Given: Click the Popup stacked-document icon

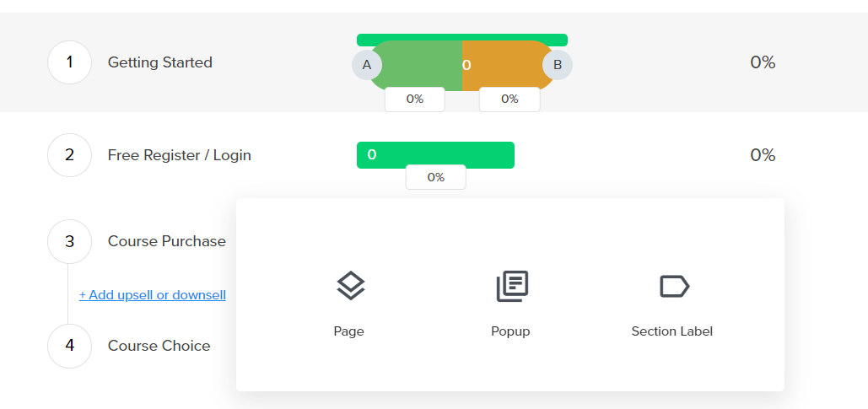Looking at the screenshot, I should (511, 287).
